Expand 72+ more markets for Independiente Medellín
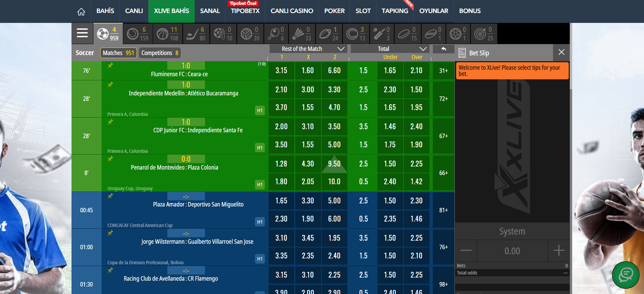This screenshot has width=644, height=294. click(x=443, y=99)
